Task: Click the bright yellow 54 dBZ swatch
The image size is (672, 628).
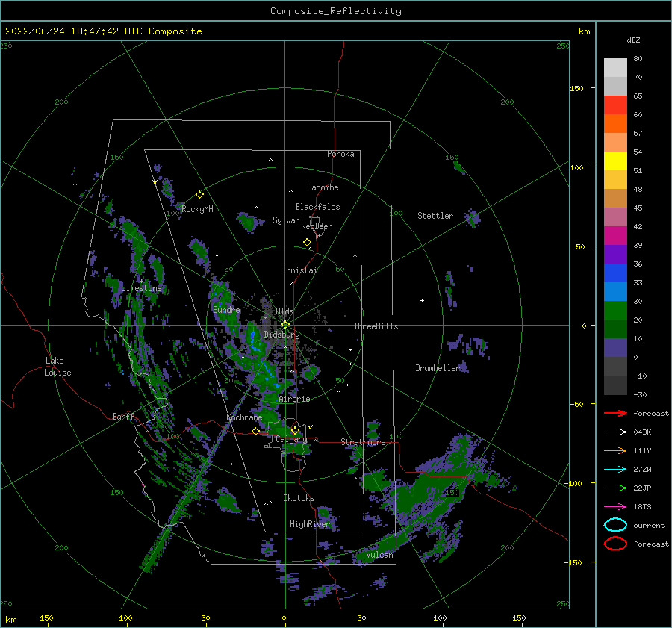Action: (615, 161)
